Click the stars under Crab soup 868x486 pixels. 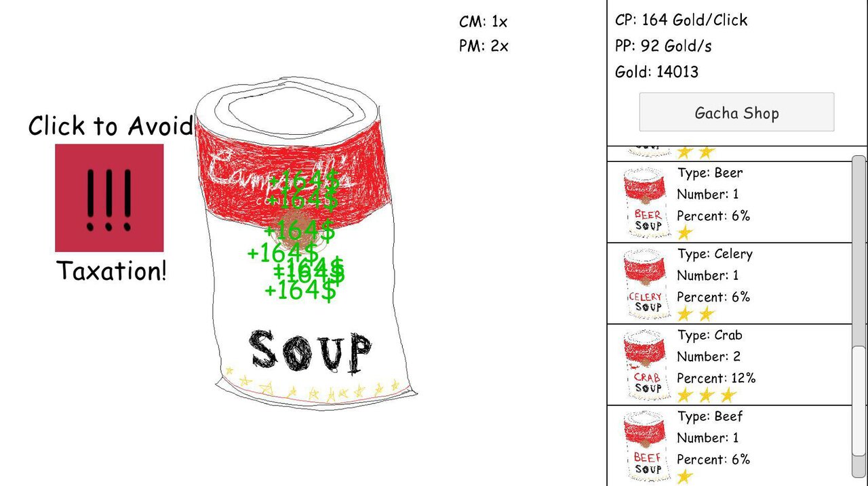pos(707,395)
